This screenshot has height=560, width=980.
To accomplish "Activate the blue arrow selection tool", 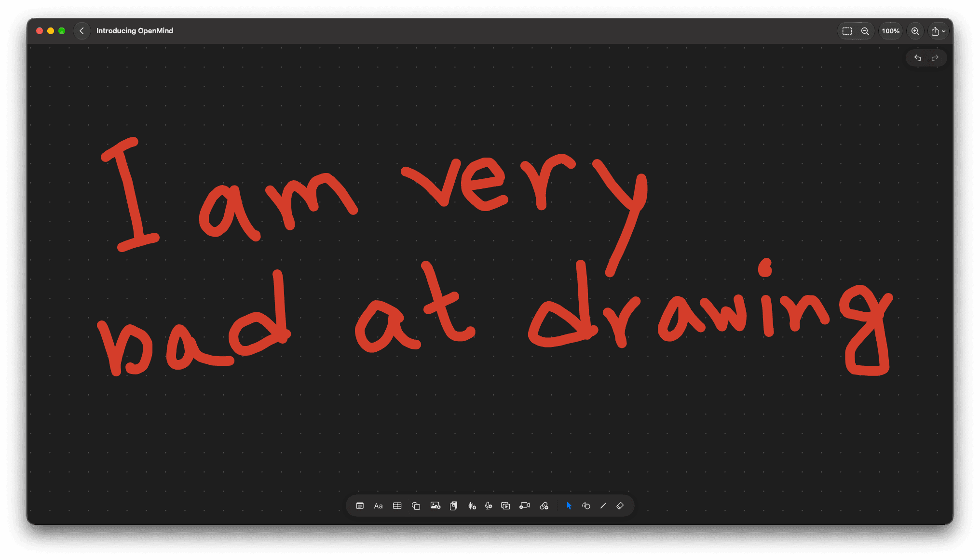I will [x=569, y=506].
